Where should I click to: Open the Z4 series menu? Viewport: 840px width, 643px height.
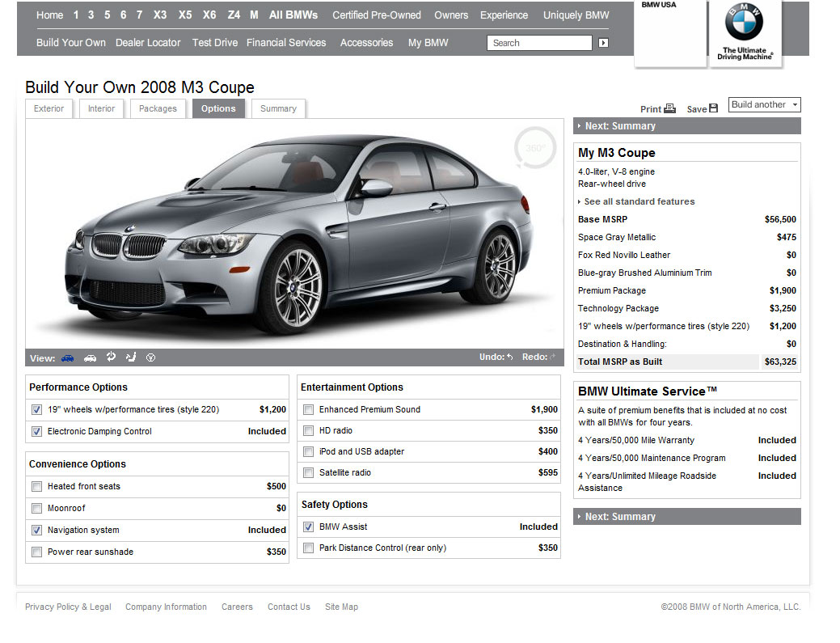click(234, 15)
